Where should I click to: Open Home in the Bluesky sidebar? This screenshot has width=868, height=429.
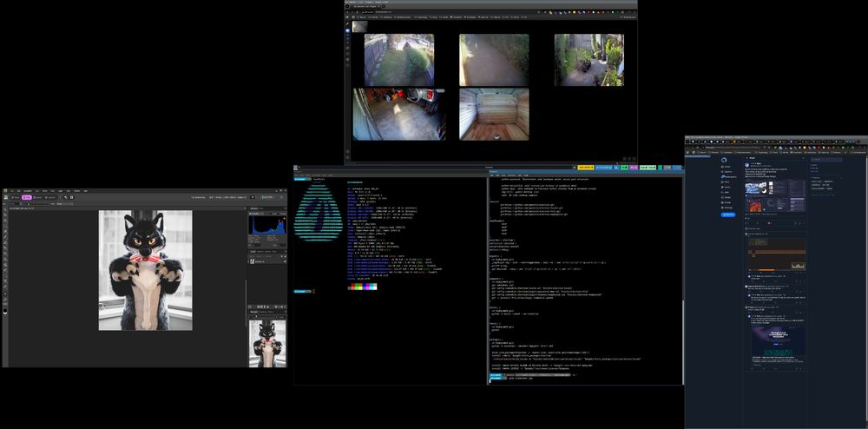pos(727,167)
